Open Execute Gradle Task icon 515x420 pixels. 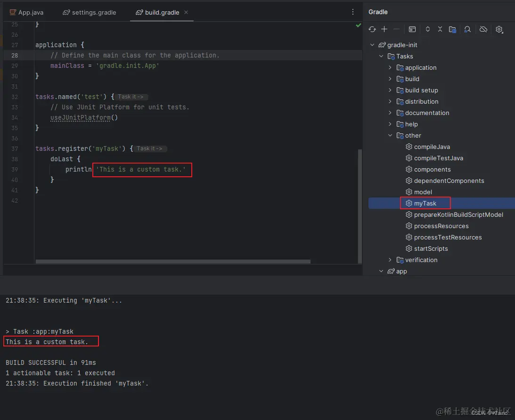(412, 29)
